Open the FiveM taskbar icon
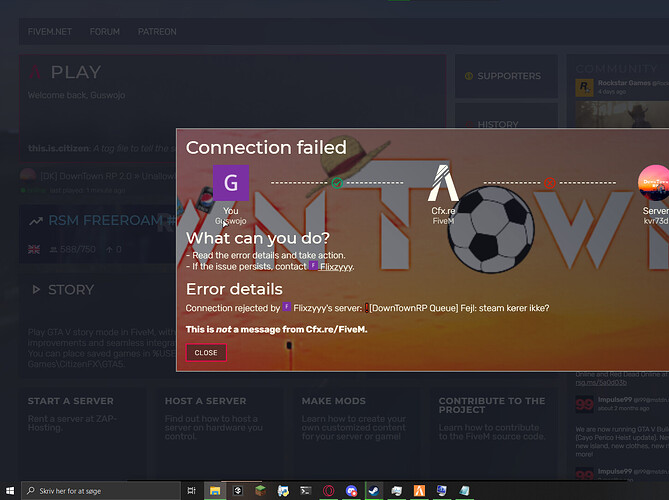 coord(419,491)
